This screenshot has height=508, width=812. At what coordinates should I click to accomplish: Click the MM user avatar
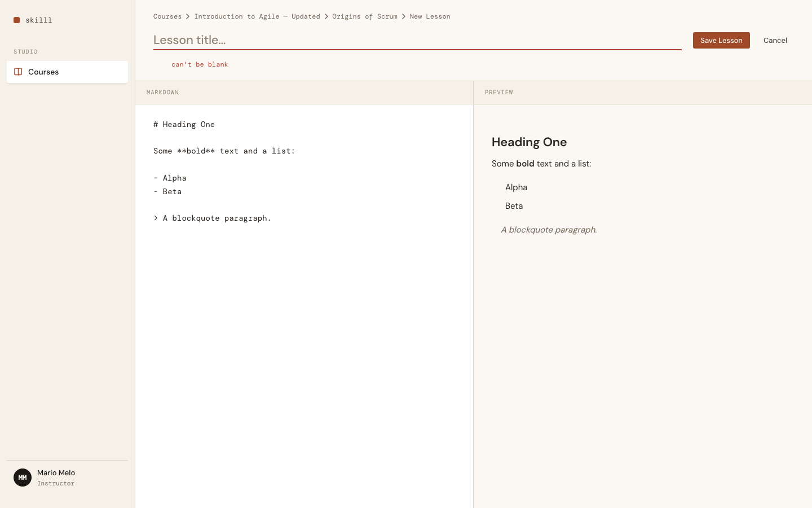(x=23, y=478)
